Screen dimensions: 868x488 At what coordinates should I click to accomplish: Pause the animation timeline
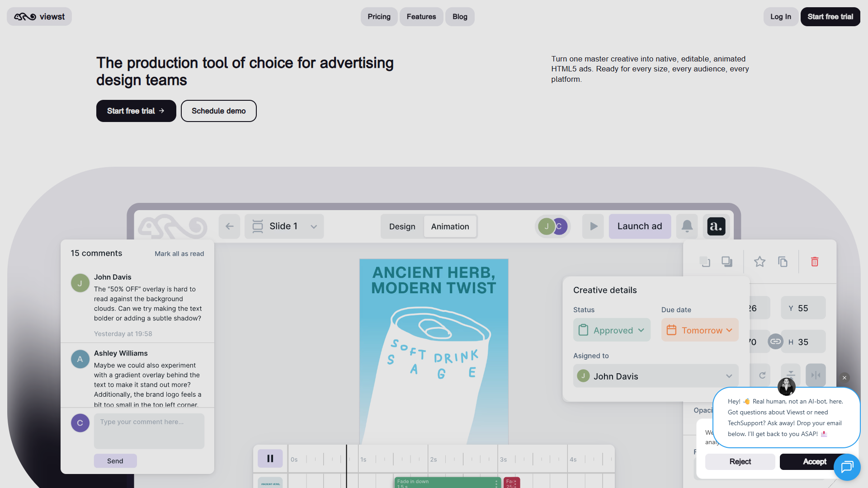coord(270,459)
